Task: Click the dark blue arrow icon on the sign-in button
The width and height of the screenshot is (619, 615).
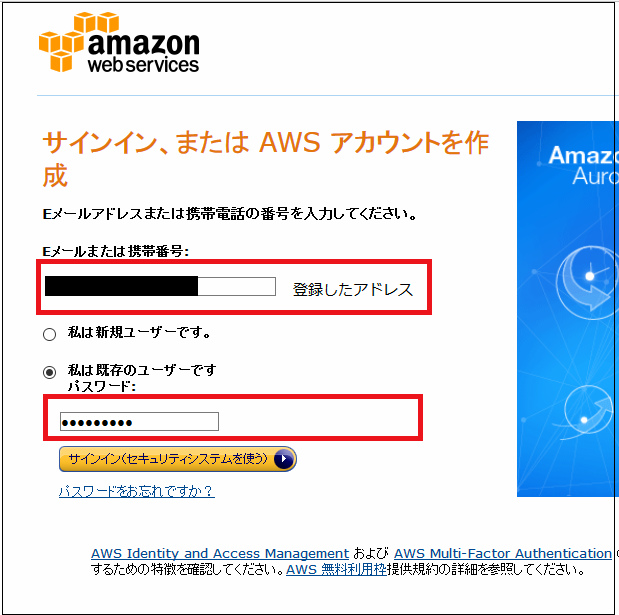Action: click(283, 459)
